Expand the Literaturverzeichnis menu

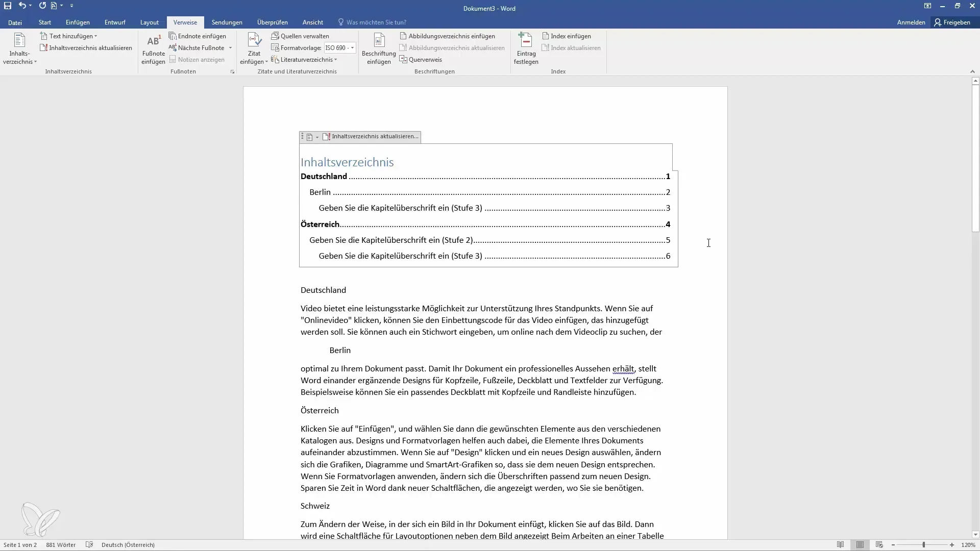click(304, 60)
